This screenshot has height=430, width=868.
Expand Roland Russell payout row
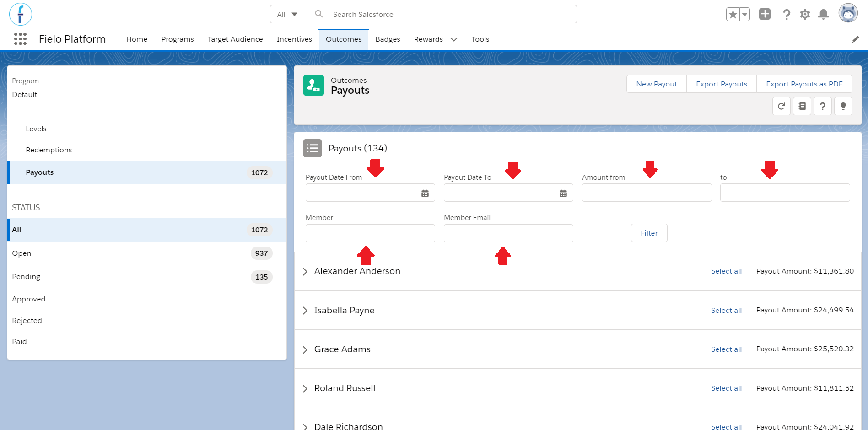pyautogui.click(x=305, y=389)
